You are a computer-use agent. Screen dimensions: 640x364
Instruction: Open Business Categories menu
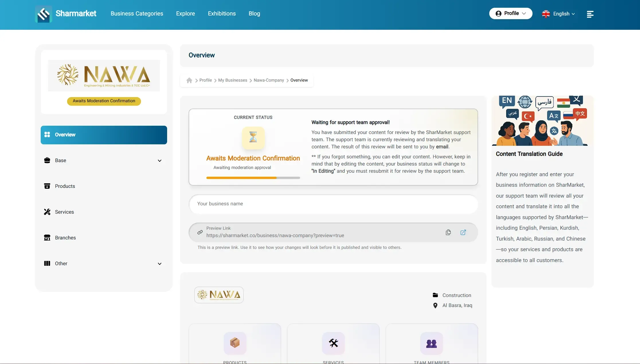coord(137,13)
